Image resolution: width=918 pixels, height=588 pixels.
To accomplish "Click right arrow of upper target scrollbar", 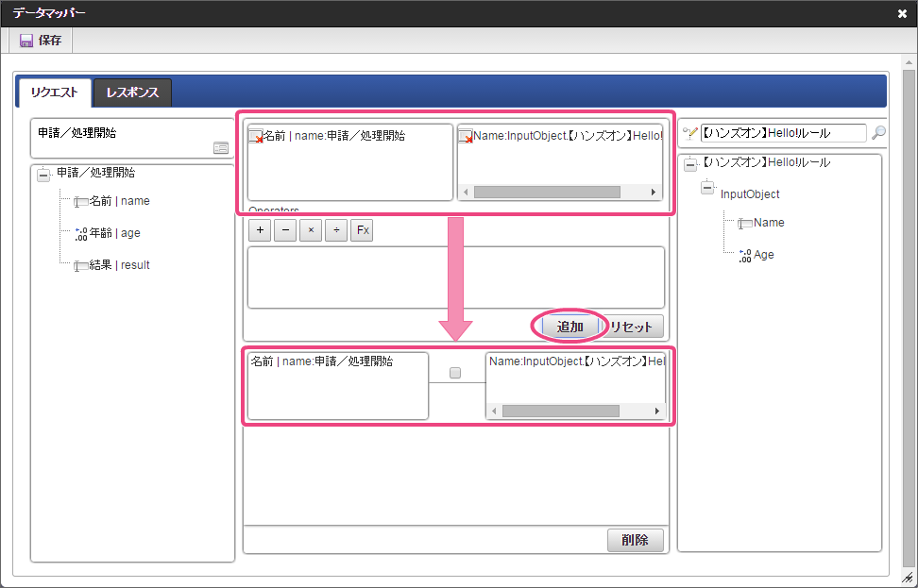I will 654,192.
